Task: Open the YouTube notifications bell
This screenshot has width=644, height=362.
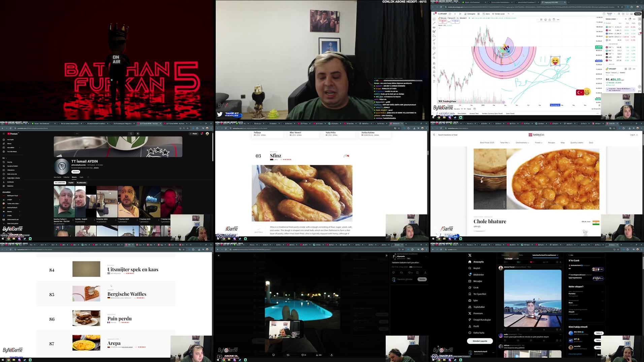Action: 202,134
